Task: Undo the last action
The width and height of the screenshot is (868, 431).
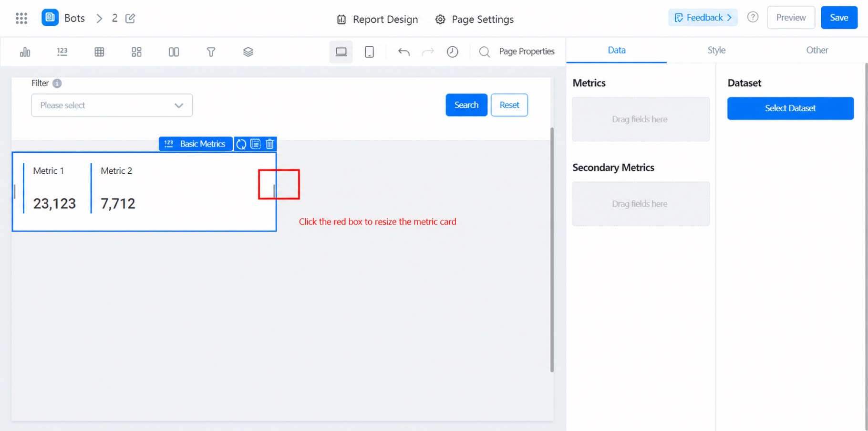Action: (x=403, y=52)
